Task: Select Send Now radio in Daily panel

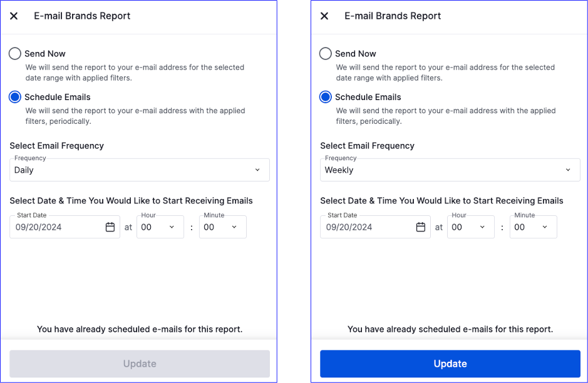Action: pos(15,54)
